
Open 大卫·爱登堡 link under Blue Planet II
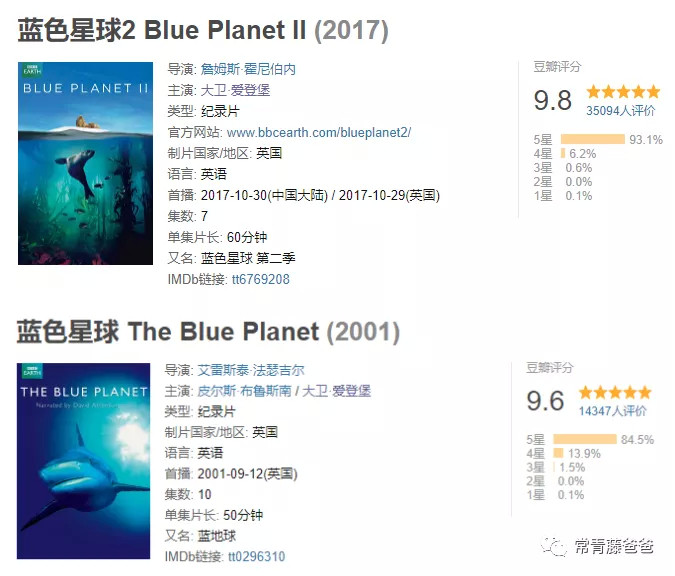(x=236, y=90)
